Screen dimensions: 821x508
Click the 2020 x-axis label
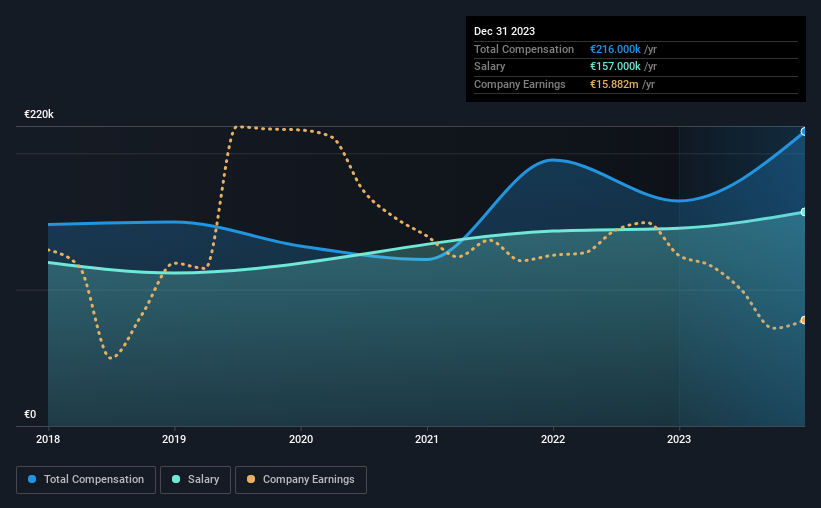301,439
